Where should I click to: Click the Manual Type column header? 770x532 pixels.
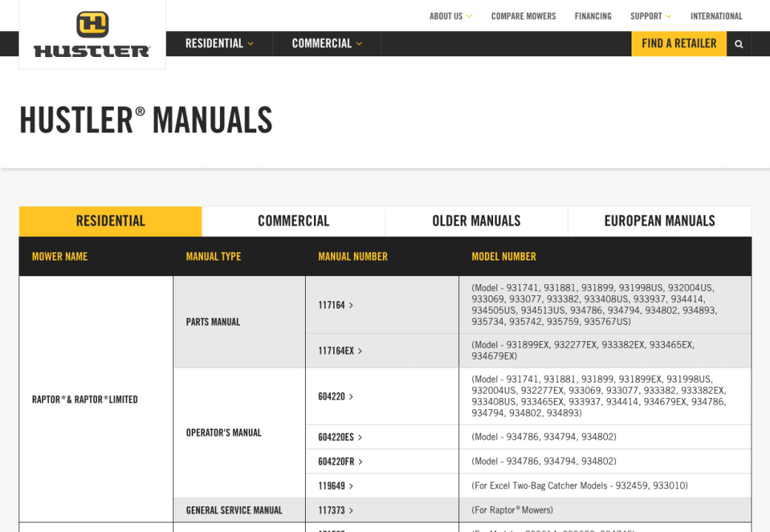[214, 257]
